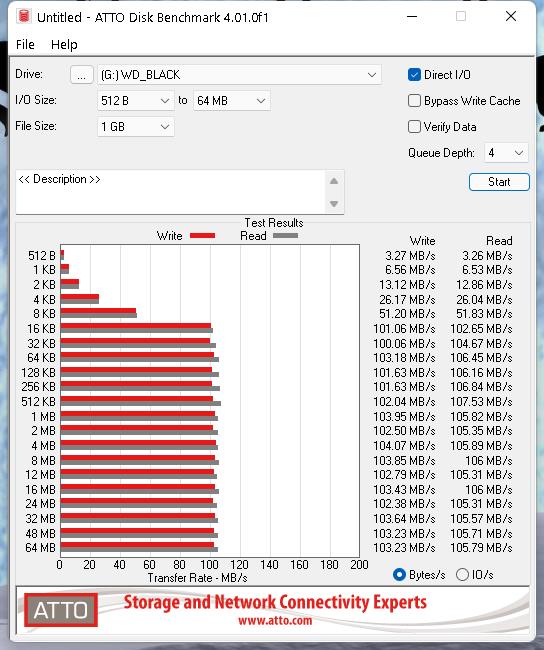Expand the I/O Size end dropdown 64 MB
This screenshot has height=650, width=544.
pyautogui.click(x=232, y=101)
